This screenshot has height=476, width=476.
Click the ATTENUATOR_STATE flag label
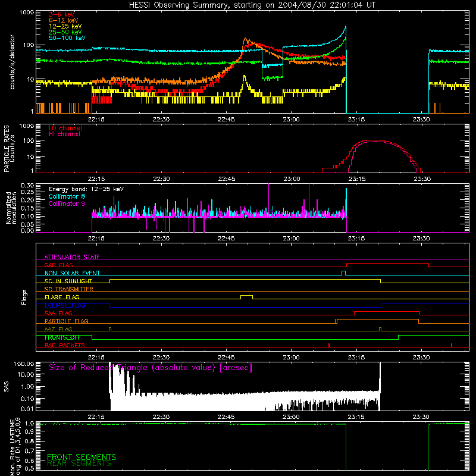pyautogui.click(x=72, y=257)
